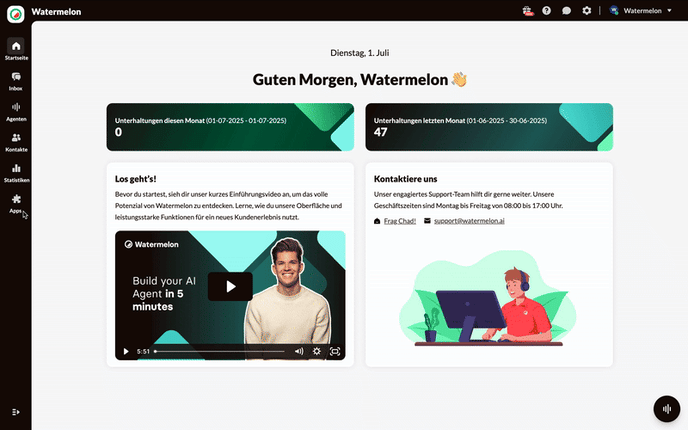
Task: Open the Inbox in sidebar
Action: [16, 81]
